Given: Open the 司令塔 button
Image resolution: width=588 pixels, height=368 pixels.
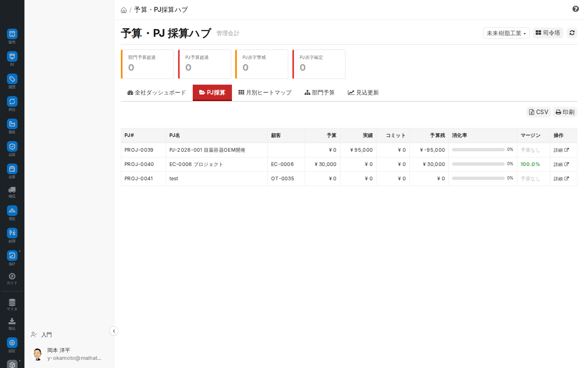Looking at the screenshot, I should (548, 33).
